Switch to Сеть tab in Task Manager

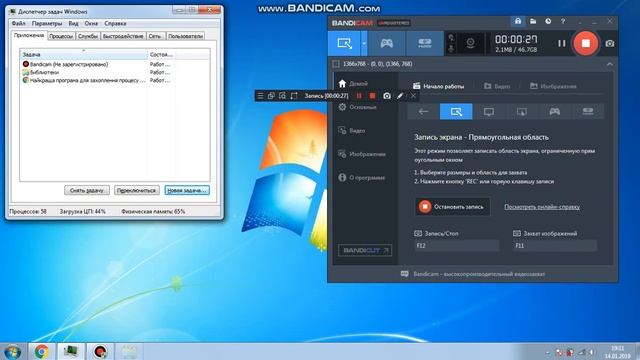pyautogui.click(x=155, y=36)
